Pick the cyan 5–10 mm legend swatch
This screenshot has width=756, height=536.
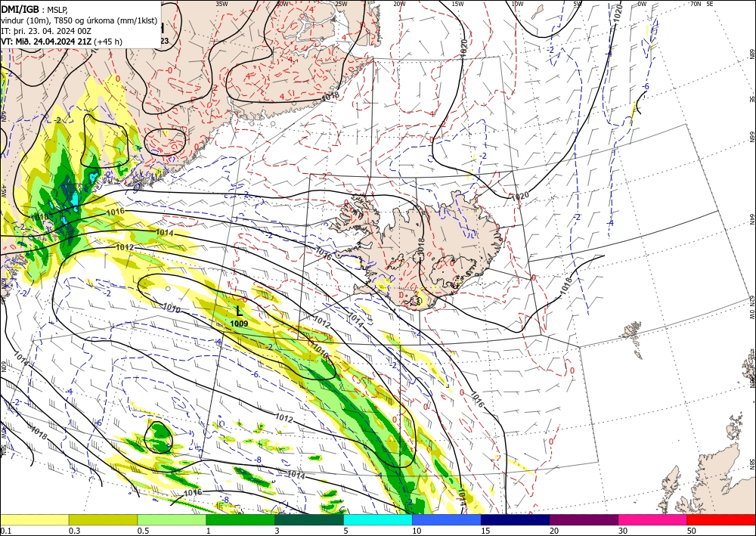point(378,519)
